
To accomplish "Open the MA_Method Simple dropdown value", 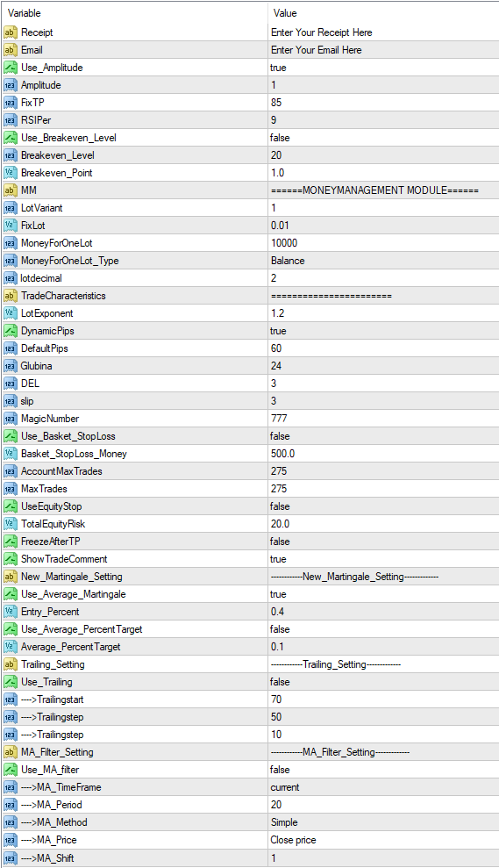I will point(383,822).
